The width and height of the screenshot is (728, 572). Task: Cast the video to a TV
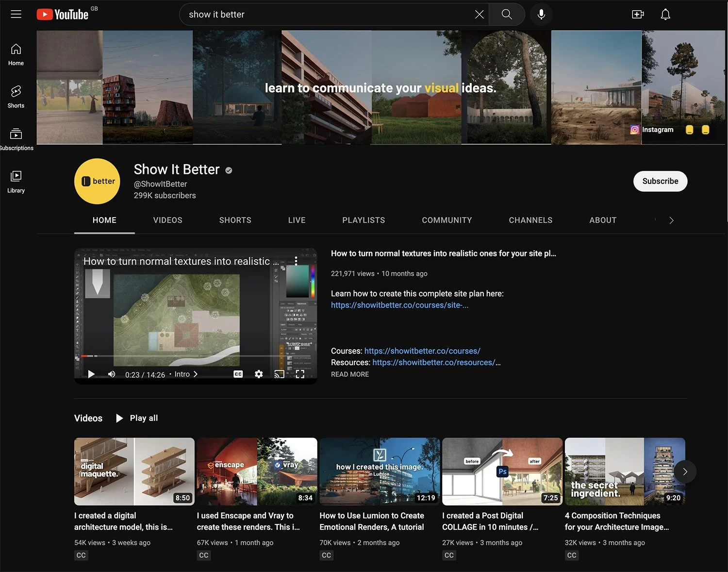pos(279,374)
